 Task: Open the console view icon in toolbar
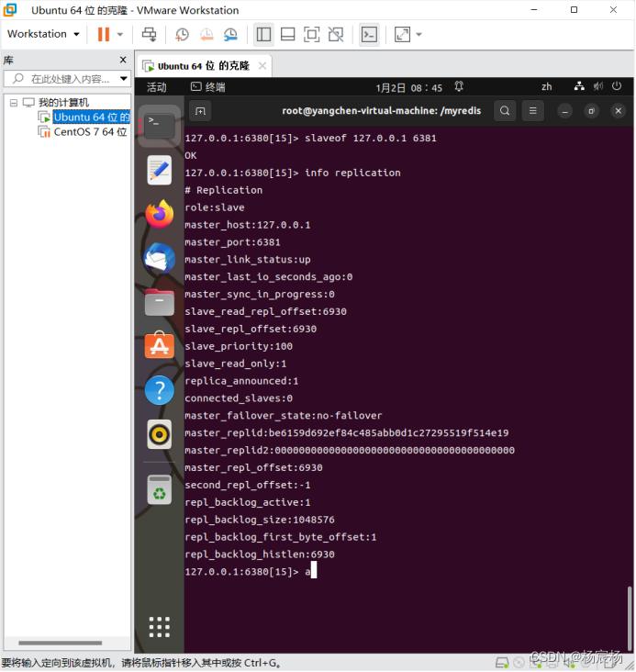(369, 34)
